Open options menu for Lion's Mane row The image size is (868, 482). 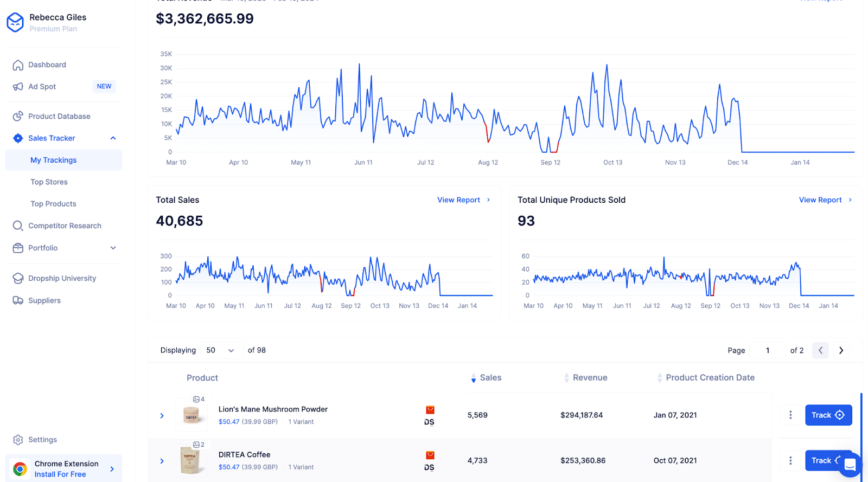point(790,415)
